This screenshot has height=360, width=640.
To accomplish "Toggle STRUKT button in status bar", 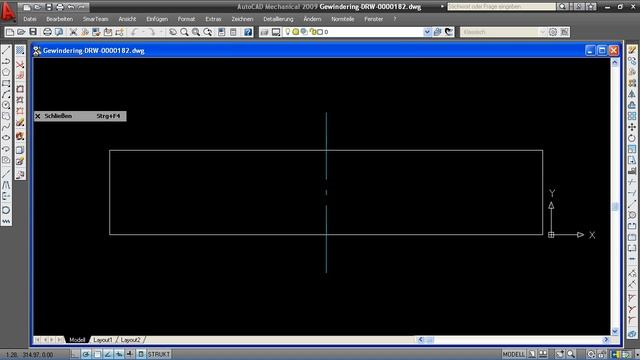I will click(159, 354).
